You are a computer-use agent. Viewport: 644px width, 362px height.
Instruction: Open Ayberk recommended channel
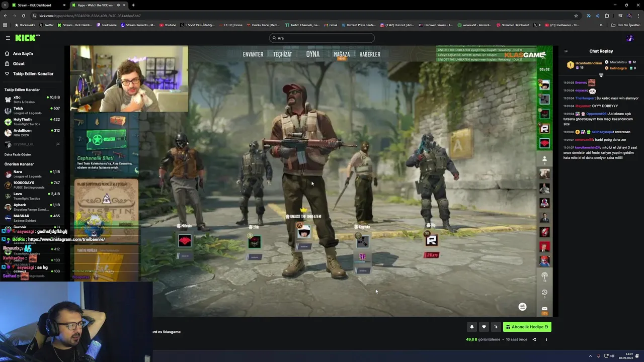point(32,207)
